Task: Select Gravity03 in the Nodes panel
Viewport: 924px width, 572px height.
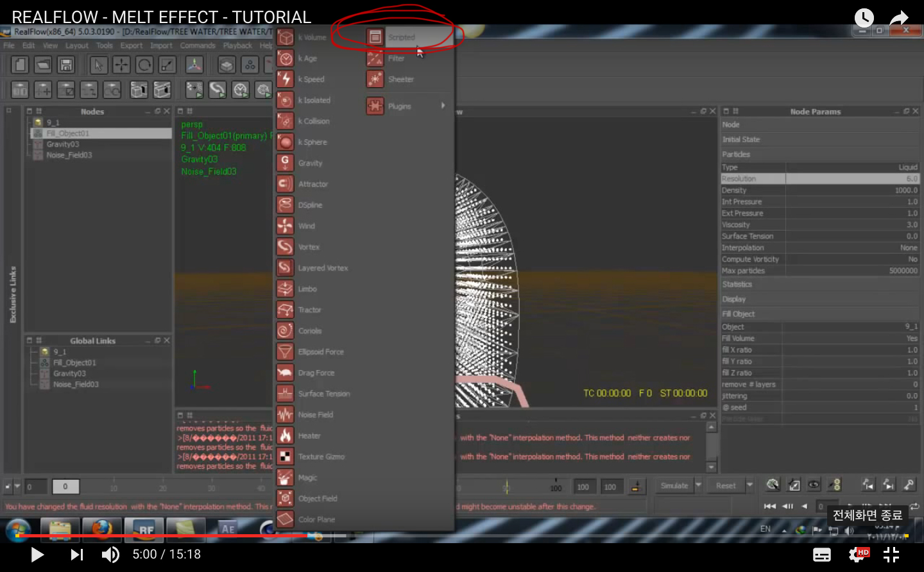Action: pyautogui.click(x=63, y=144)
